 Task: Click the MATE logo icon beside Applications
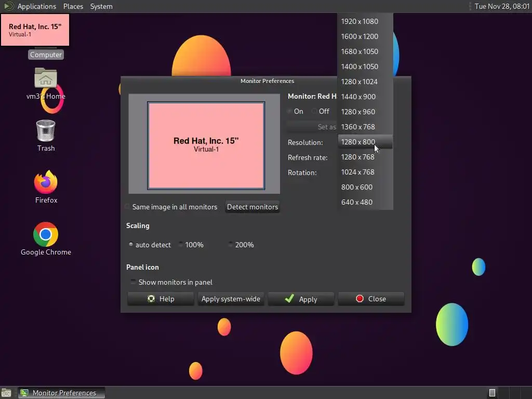pyautogui.click(x=8, y=6)
